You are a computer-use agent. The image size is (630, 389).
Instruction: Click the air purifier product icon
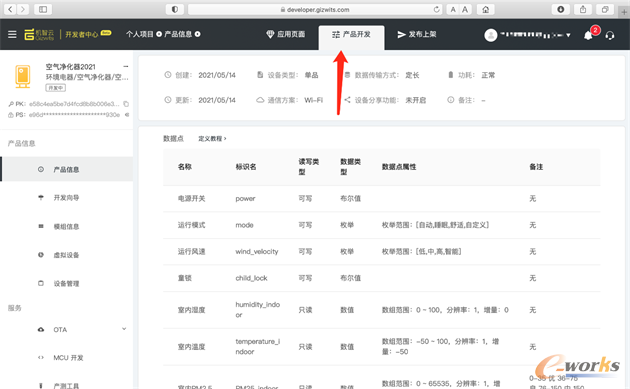pos(23,76)
